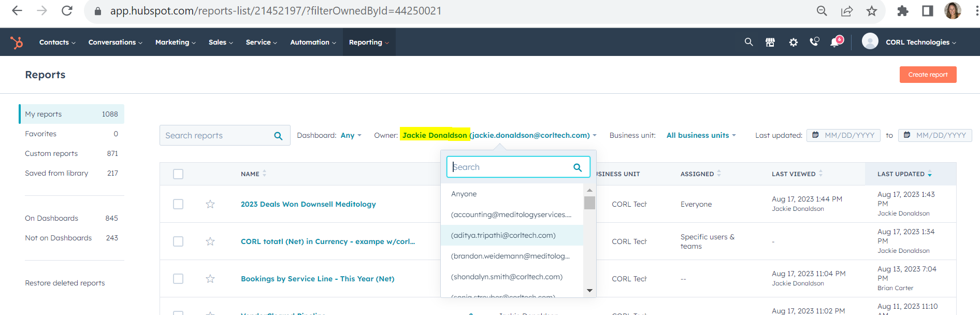Screen dimensions: 980x315
Task: Open the notifications bell
Action: point(835,42)
